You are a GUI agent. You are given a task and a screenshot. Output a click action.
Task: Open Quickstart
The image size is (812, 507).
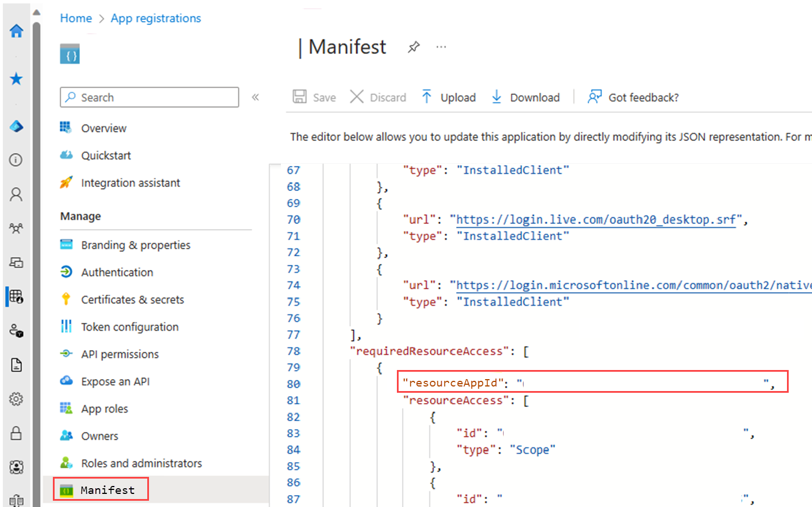[x=106, y=155]
